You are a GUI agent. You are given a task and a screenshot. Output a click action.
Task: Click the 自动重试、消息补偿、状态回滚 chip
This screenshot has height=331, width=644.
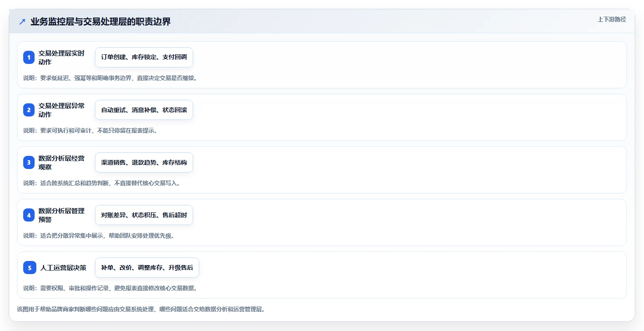point(144,110)
